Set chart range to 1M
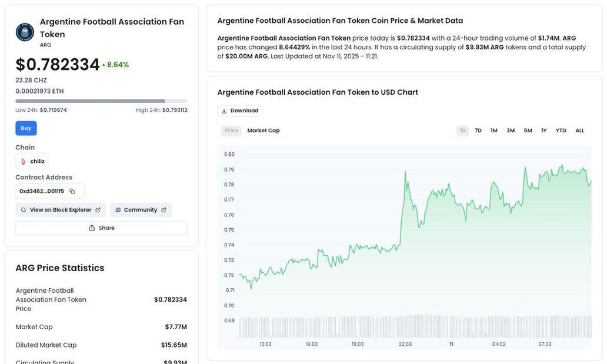This screenshot has width=607, height=364. coord(494,131)
